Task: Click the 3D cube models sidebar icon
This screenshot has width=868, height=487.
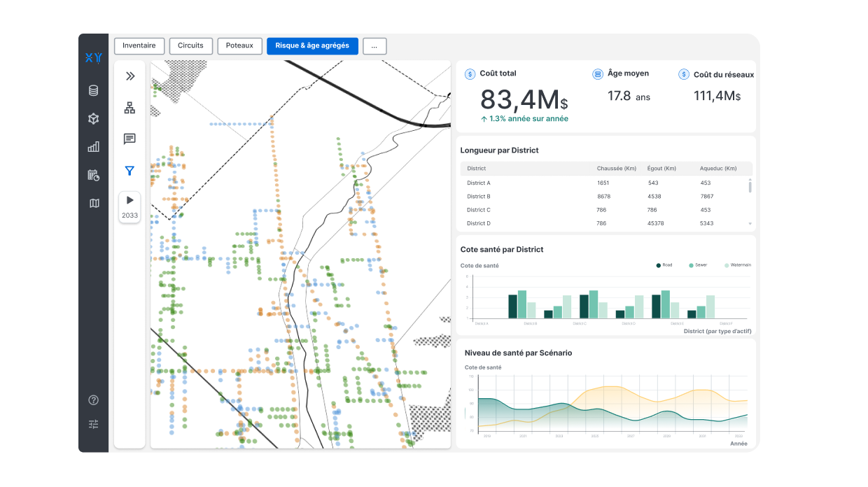Action: [x=93, y=119]
